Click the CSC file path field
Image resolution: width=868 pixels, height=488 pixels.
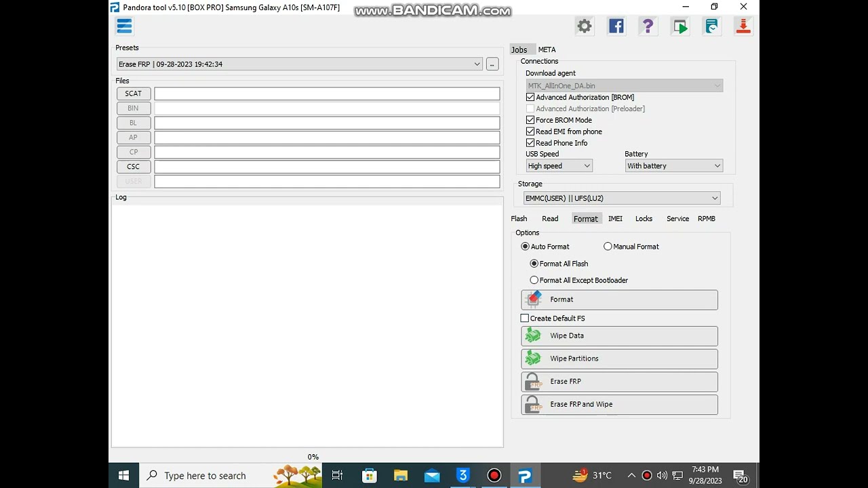point(327,167)
